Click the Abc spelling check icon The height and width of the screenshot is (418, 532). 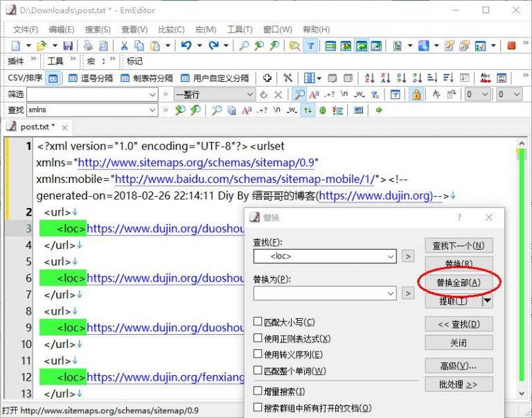486,78
